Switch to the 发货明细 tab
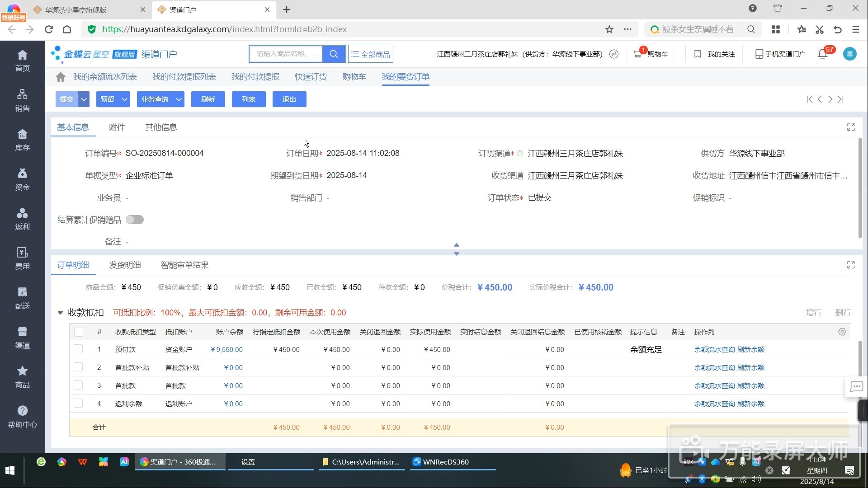The image size is (868, 488). pos(125,265)
